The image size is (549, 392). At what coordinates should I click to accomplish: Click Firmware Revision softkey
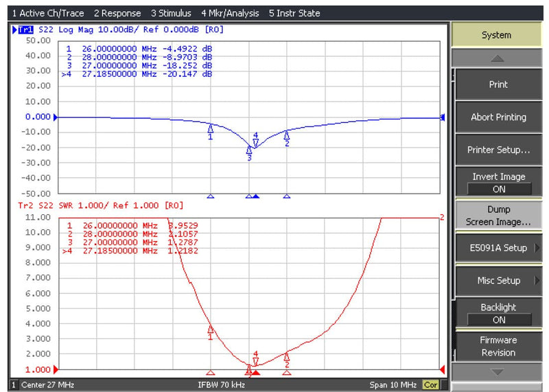498,346
